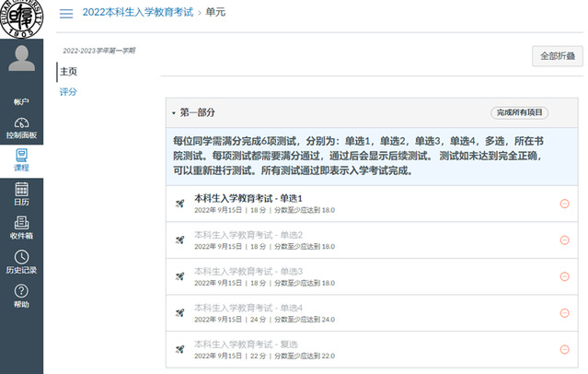
Task: Open the 收件箱 inbox icon
Action: 21,228
